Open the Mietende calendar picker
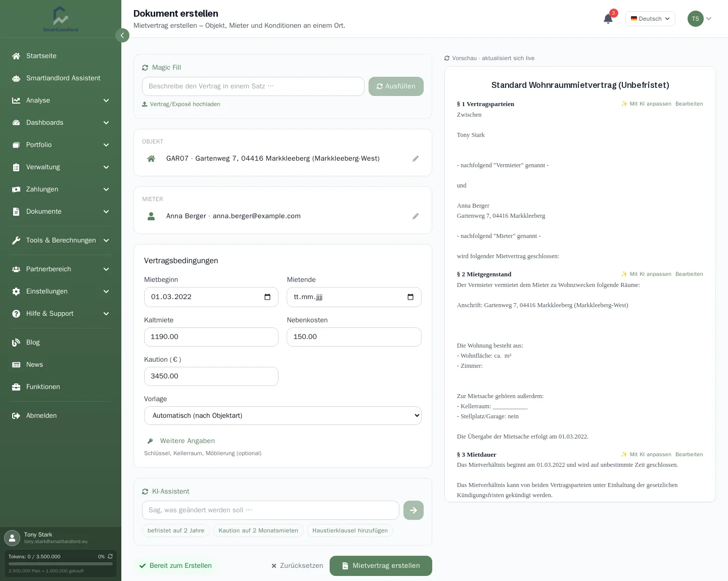728x581 pixels. tap(411, 297)
